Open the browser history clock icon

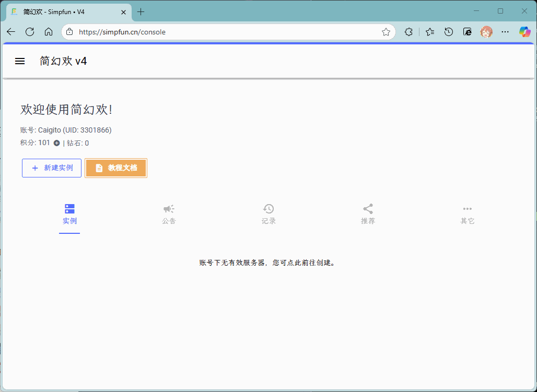pos(449,32)
